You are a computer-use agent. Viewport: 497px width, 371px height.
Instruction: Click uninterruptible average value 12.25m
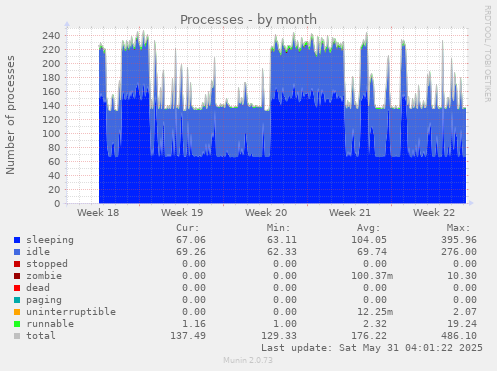coord(375,312)
